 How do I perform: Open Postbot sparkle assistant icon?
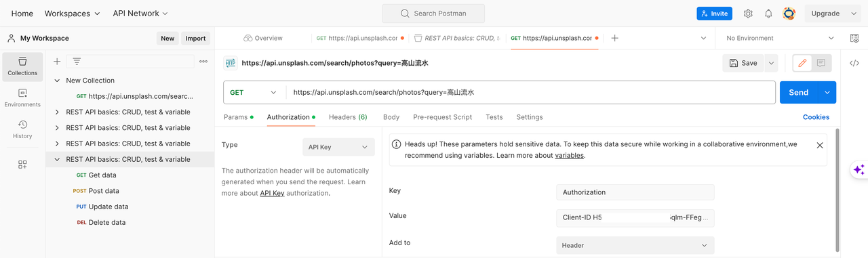coord(859,169)
